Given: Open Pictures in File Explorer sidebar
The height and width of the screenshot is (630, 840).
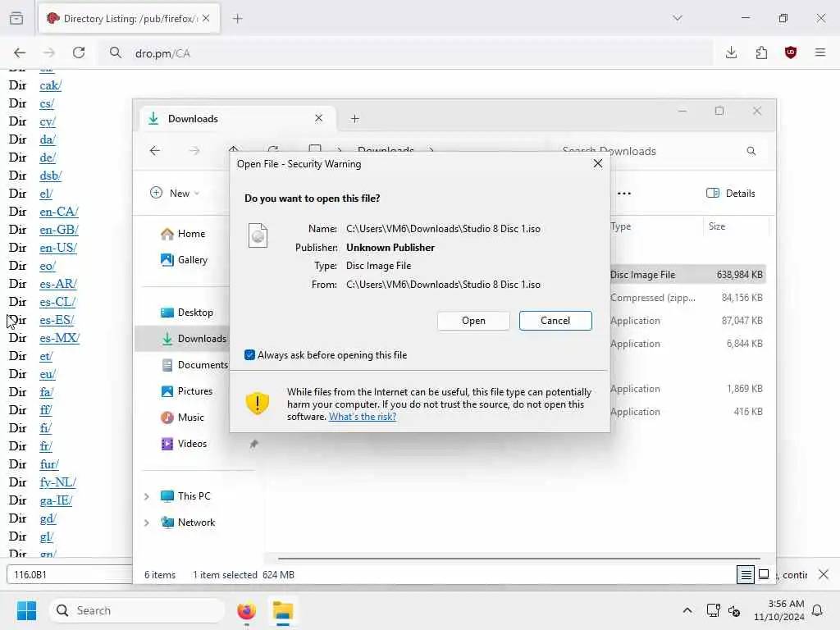Looking at the screenshot, I should [x=186, y=391].
